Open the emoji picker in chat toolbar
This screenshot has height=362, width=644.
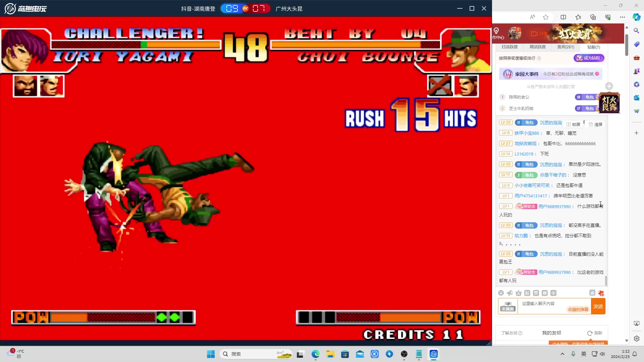(501, 293)
